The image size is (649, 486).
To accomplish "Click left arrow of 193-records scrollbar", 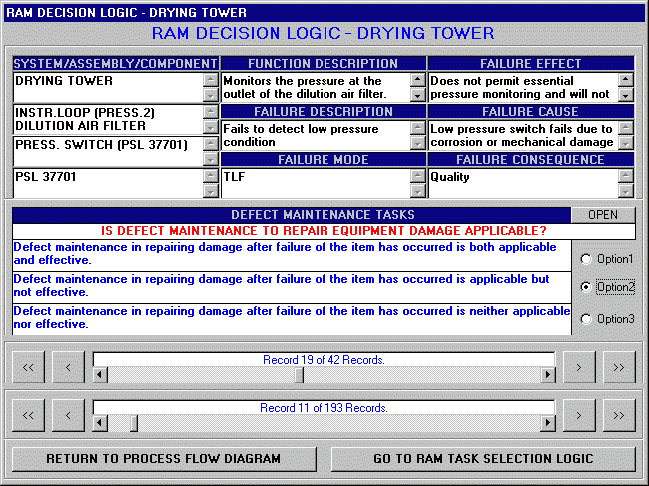I will click(x=100, y=423).
